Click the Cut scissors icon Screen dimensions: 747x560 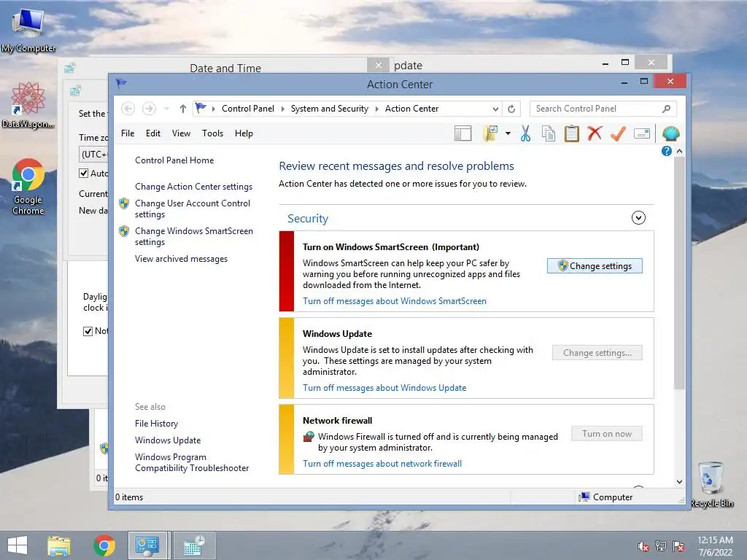pyautogui.click(x=525, y=134)
